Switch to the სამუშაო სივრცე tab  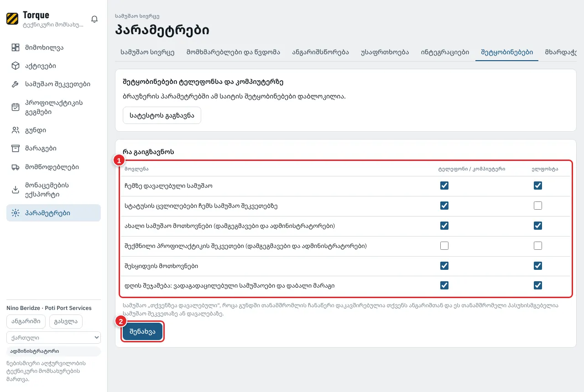147,52
